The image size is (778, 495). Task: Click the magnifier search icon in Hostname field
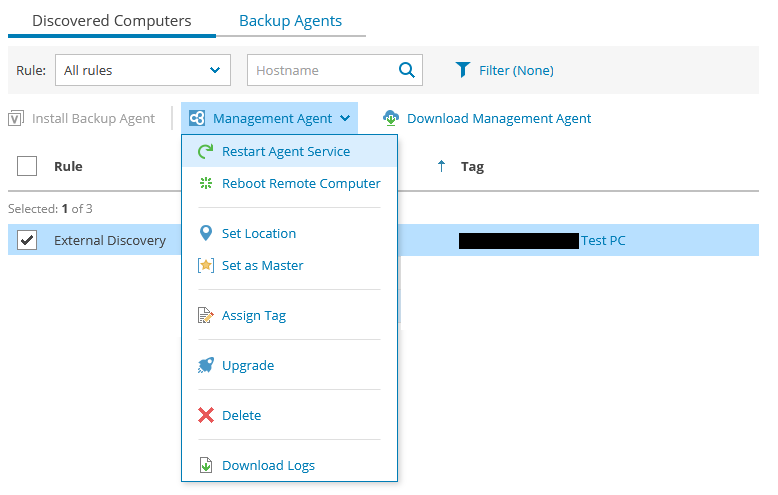pos(407,70)
